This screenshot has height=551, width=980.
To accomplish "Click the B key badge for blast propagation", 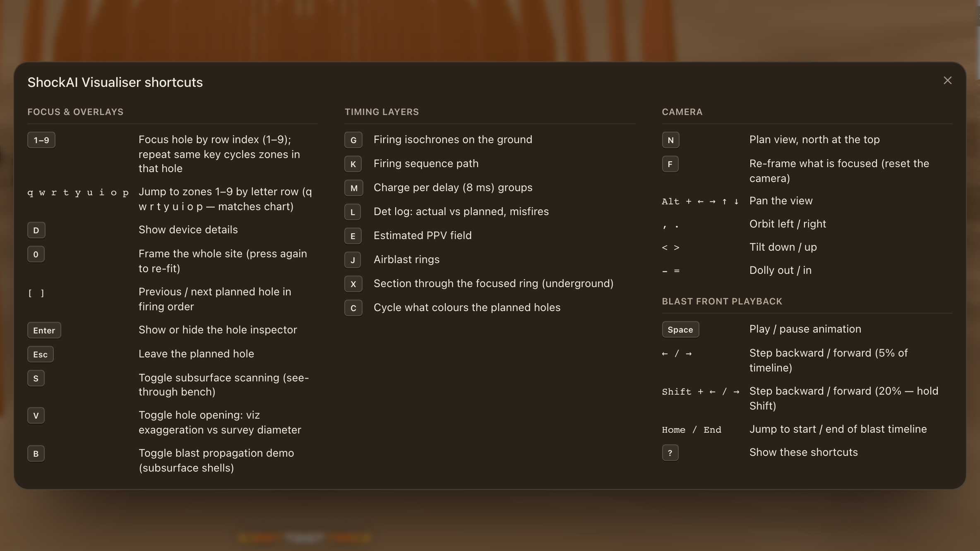I will (36, 454).
